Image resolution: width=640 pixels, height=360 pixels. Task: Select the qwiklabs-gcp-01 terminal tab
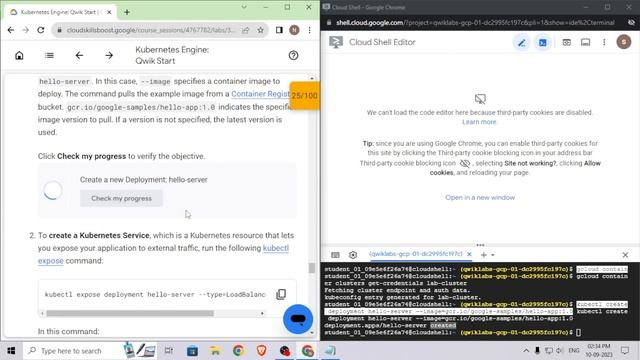pos(416,254)
